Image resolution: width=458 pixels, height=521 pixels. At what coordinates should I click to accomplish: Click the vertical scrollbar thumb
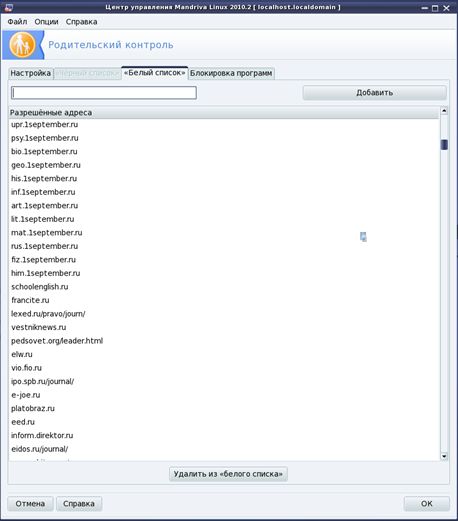tap(444, 145)
